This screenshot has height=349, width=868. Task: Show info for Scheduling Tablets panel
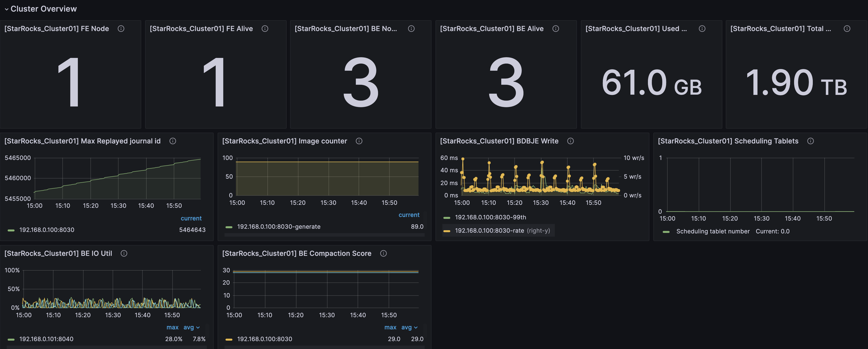[x=810, y=141]
